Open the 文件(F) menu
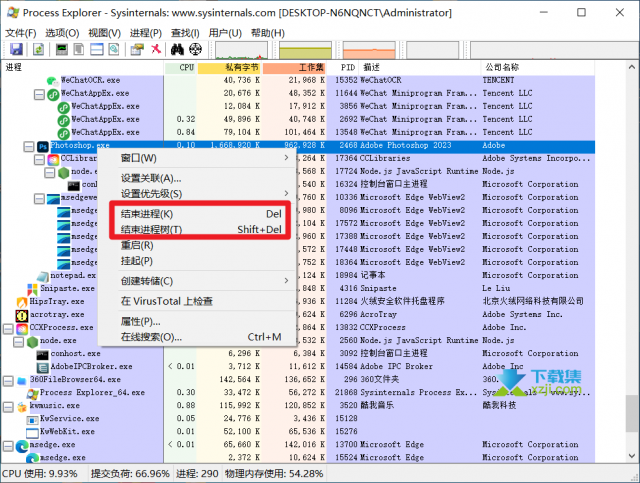 click(x=20, y=33)
